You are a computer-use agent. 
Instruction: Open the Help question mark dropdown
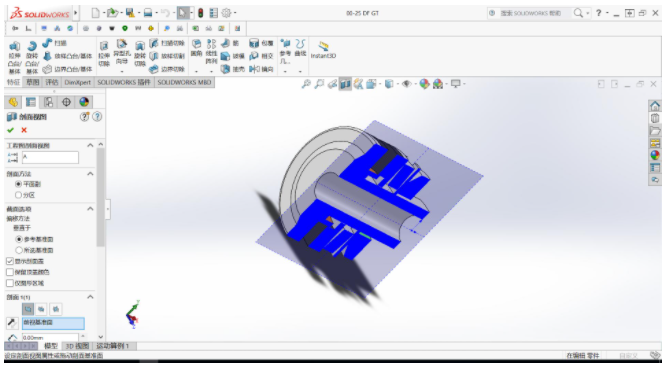[607, 13]
